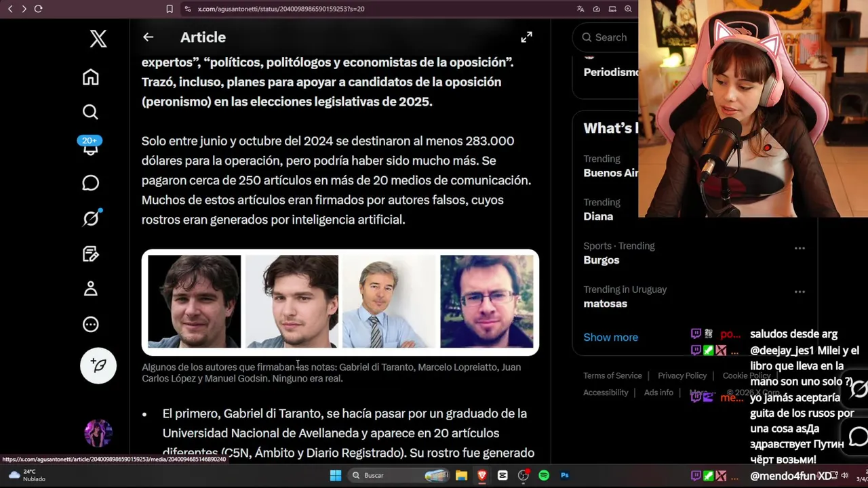Open Profile person icon in sidebar
This screenshot has height=488, width=868.
click(x=90, y=289)
